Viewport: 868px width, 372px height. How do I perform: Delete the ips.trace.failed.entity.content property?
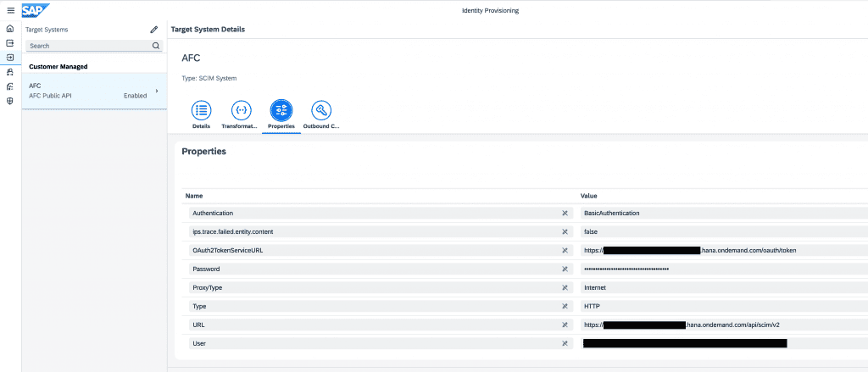(x=565, y=232)
